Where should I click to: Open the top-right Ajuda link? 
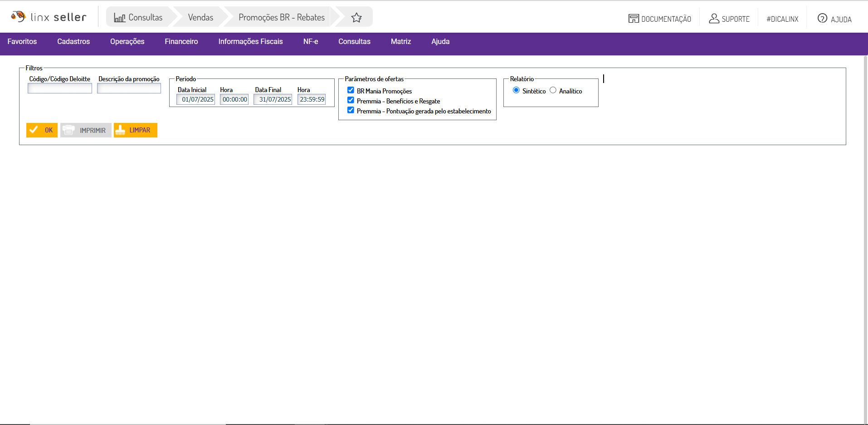pos(834,19)
